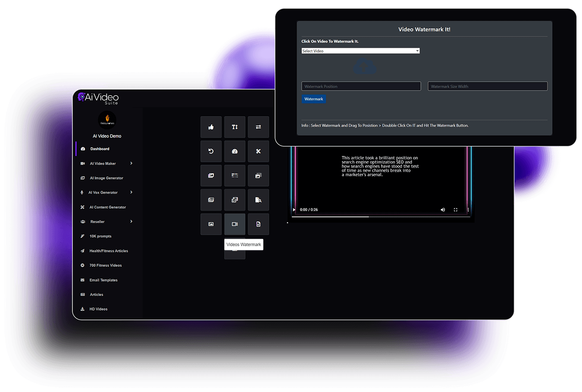The width and height of the screenshot is (582, 392).
Task: Click the AI Vox Generator microphone icon
Action: pos(82,193)
